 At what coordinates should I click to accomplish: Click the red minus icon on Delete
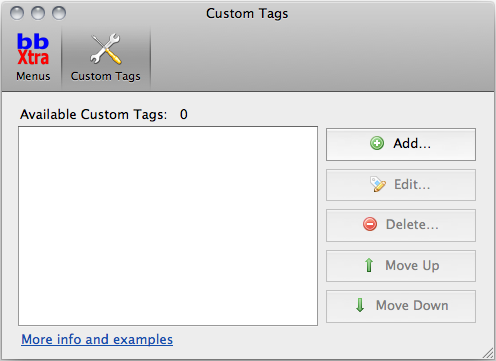370,224
